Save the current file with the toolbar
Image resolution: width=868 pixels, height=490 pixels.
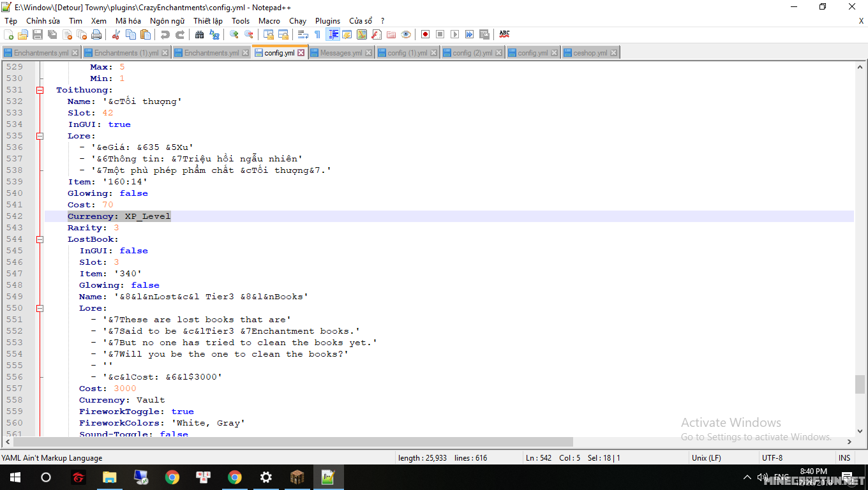click(38, 34)
